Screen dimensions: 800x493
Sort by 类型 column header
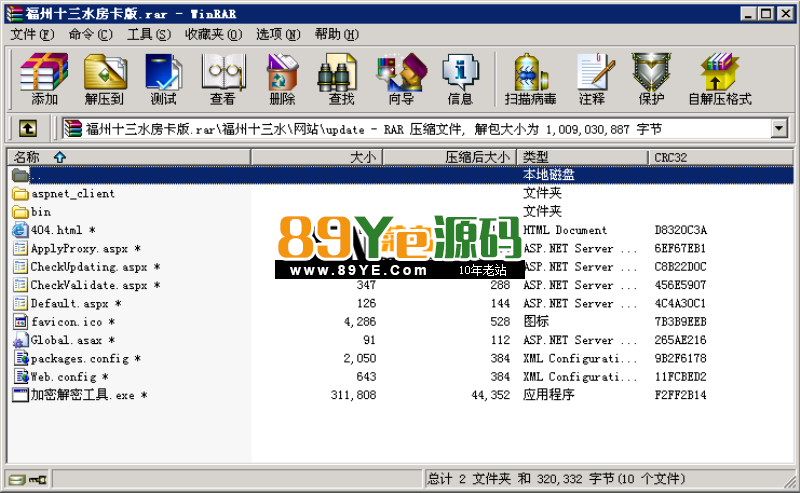tap(582, 157)
